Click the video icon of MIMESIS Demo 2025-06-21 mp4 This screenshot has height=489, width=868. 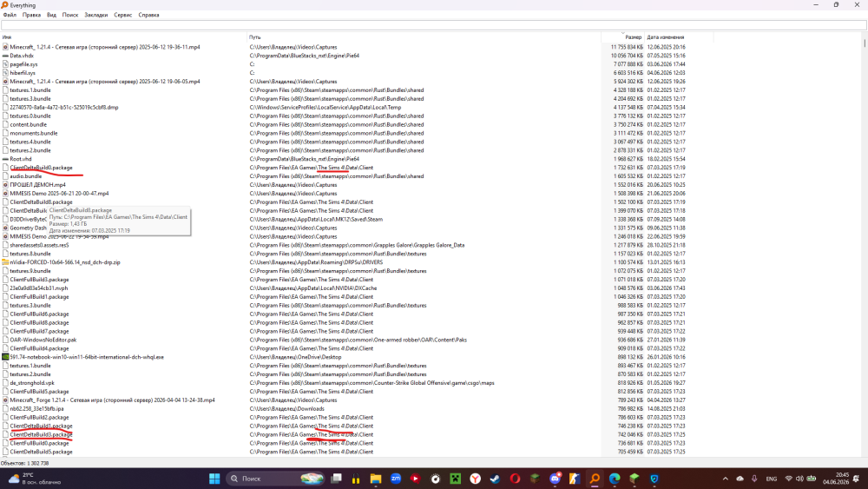[5, 194]
